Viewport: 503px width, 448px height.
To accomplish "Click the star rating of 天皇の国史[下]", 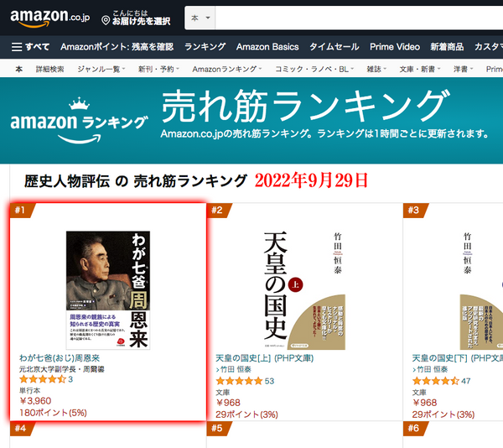I will point(436,381).
